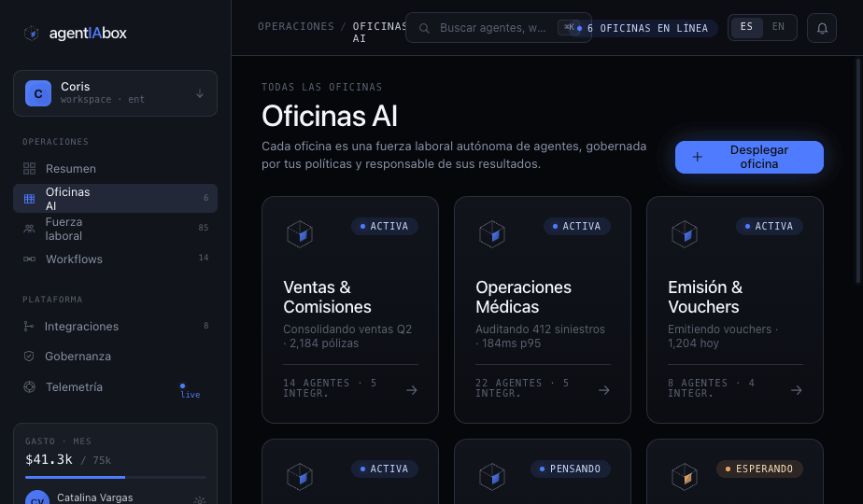
Task: Click the Workflows nodes icon
Action: point(29,259)
